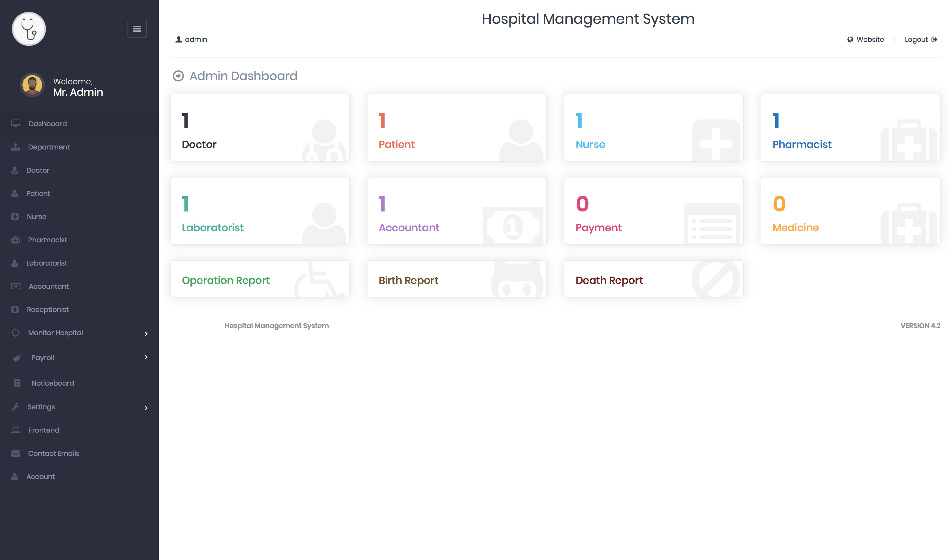Click the Account user icon in sidebar

[x=15, y=476]
